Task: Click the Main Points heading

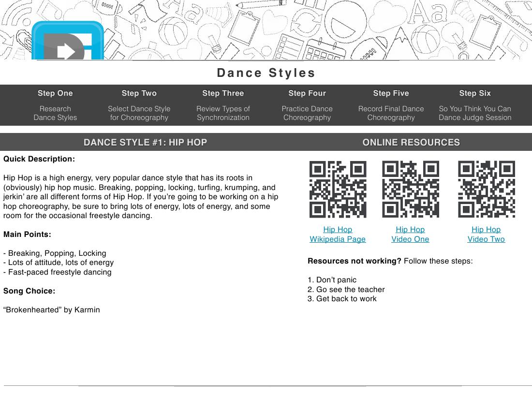Action: pos(27,235)
